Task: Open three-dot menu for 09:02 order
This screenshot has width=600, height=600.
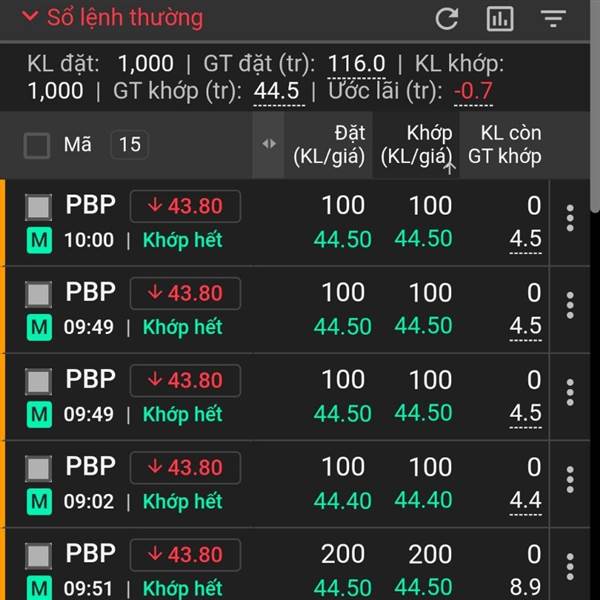Action: (x=570, y=479)
